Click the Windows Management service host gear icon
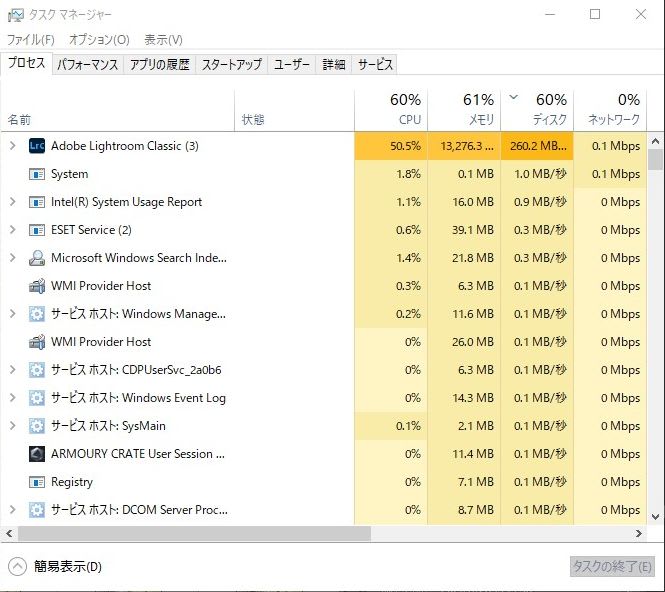665x592 pixels. [37, 314]
